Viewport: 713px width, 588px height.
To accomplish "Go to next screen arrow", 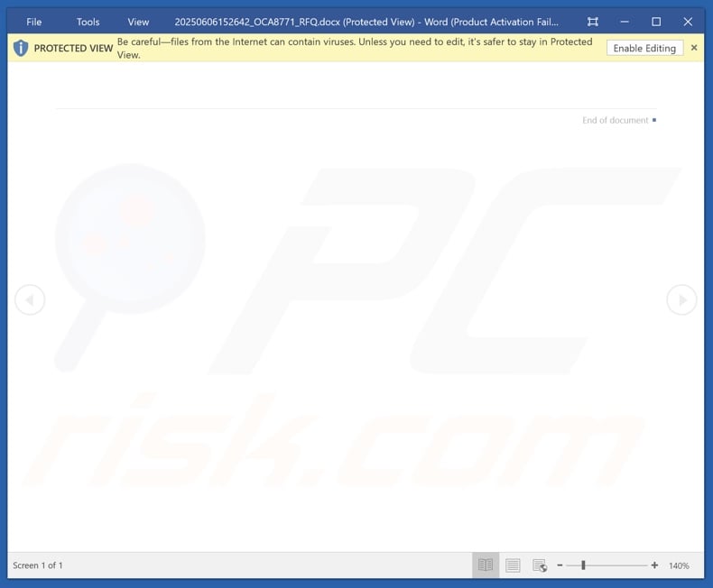I will tap(681, 300).
